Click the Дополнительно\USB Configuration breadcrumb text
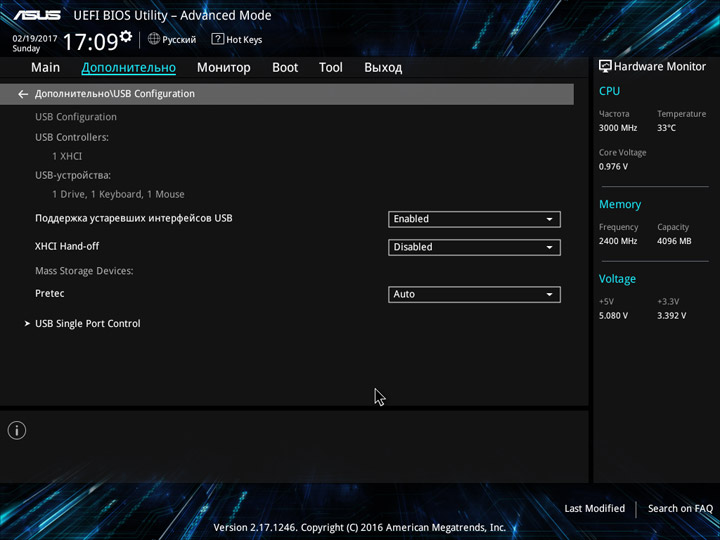The width and height of the screenshot is (720, 540). [115, 94]
